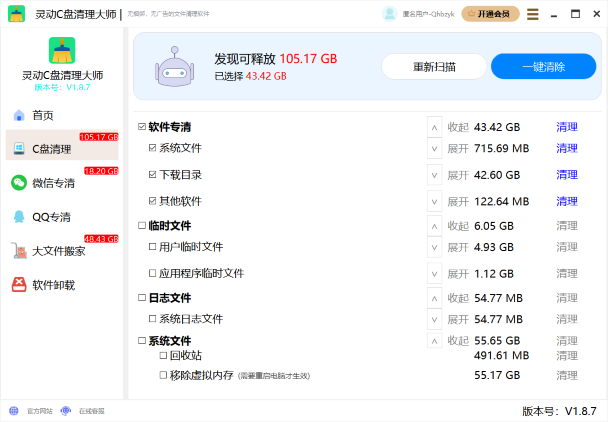Check the 用户临时文件 checkbox
Screen dimensions: 608x422
pos(152,247)
